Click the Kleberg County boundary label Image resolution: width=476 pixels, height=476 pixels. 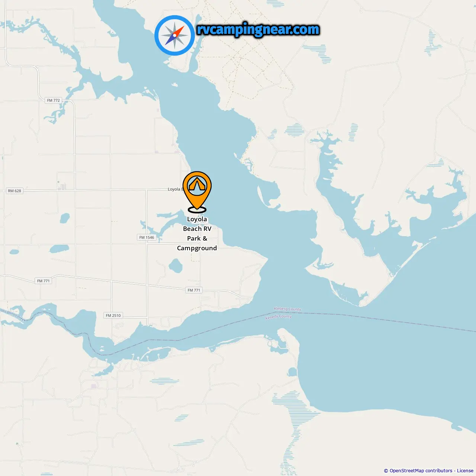point(287,309)
